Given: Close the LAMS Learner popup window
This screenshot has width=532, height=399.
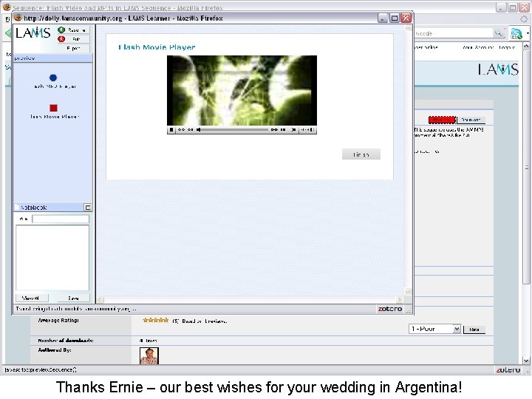Looking at the screenshot, I should coord(406,18).
